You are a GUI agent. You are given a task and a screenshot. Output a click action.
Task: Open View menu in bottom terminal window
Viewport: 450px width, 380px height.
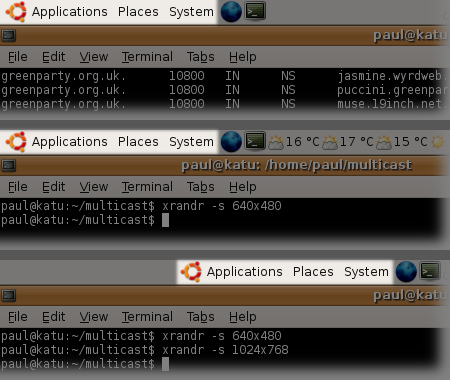click(x=94, y=317)
